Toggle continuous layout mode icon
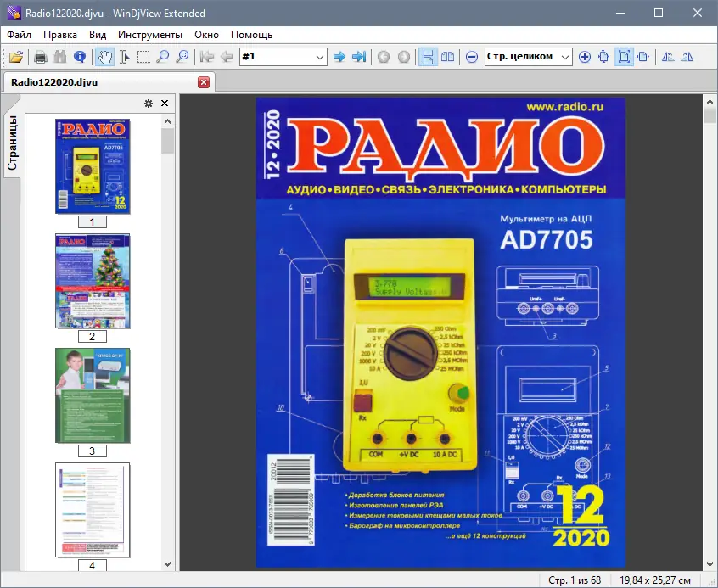The height and width of the screenshot is (588, 718). [x=428, y=57]
